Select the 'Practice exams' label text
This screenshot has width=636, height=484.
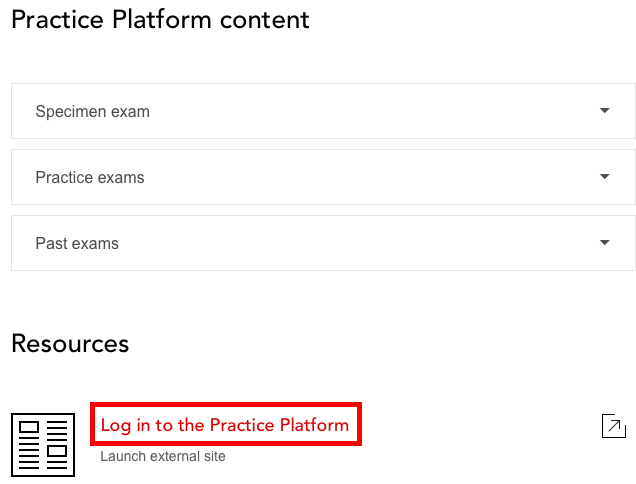[x=90, y=178]
